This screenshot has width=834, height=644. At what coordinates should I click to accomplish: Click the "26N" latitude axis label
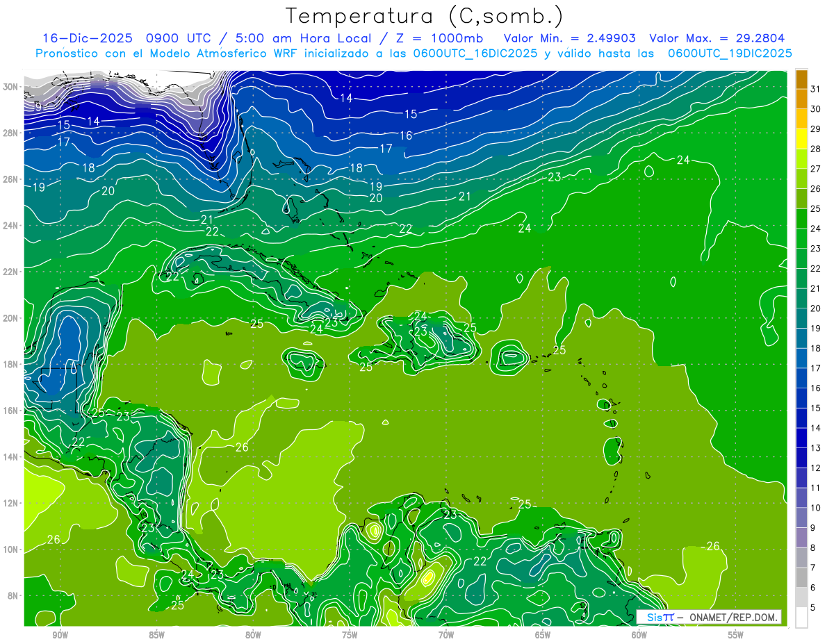[10, 179]
